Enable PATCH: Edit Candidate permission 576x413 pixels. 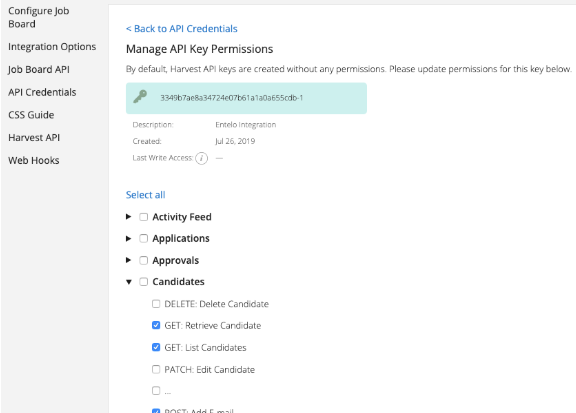click(156, 369)
